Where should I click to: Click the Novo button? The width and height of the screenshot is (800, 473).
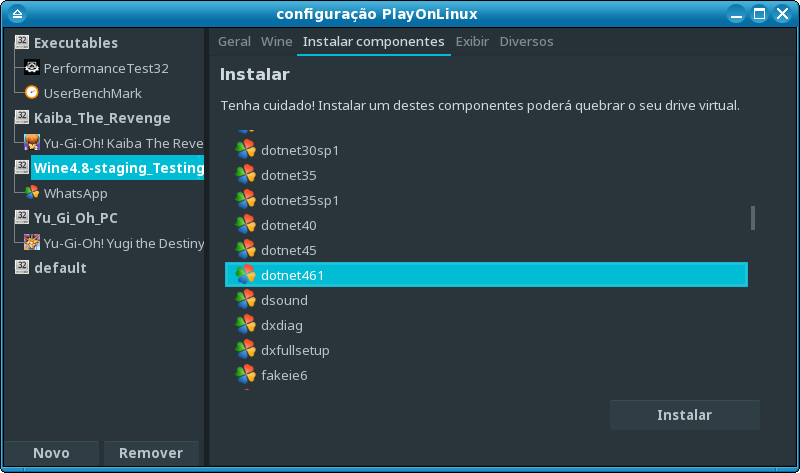[x=51, y=453]
